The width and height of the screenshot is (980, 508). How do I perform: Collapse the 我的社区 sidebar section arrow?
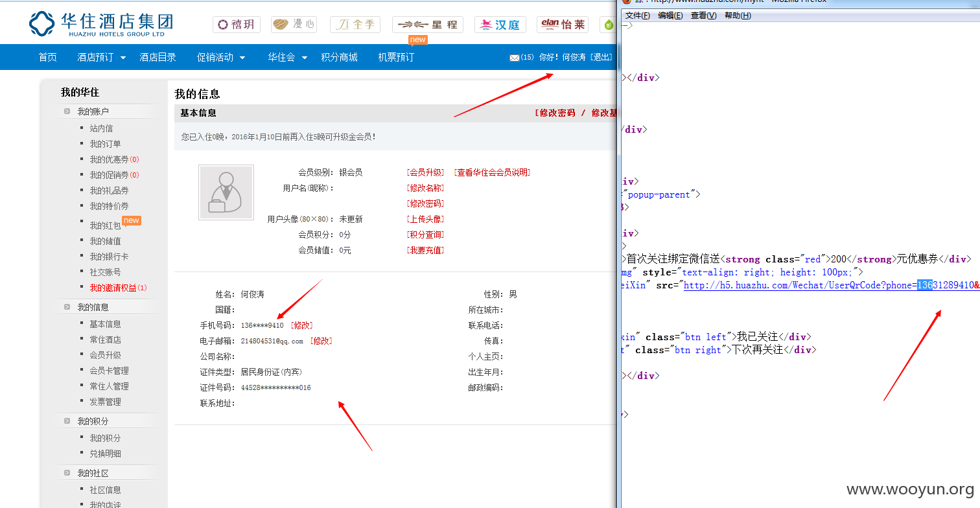click(67, 473)
